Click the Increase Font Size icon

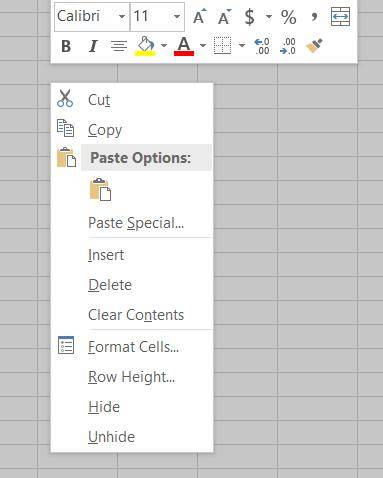click(200, 16)
